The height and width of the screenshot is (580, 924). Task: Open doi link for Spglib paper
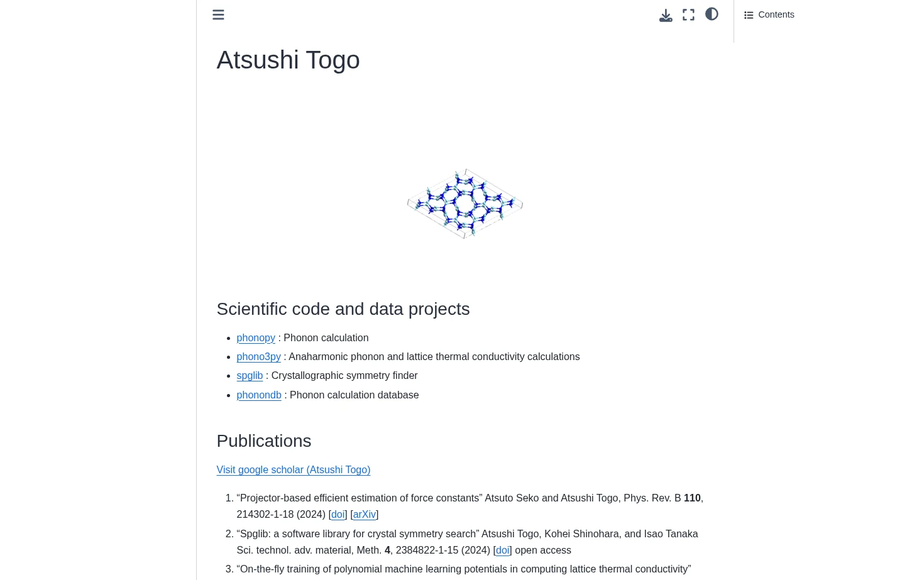coord(503,550)
